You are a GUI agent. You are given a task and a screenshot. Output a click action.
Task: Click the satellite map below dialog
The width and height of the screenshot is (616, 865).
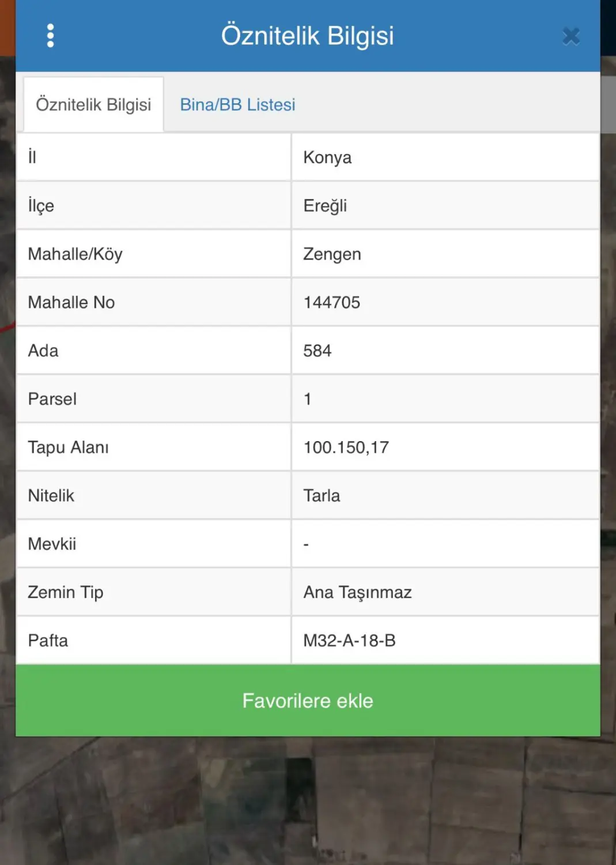point(308,802)
